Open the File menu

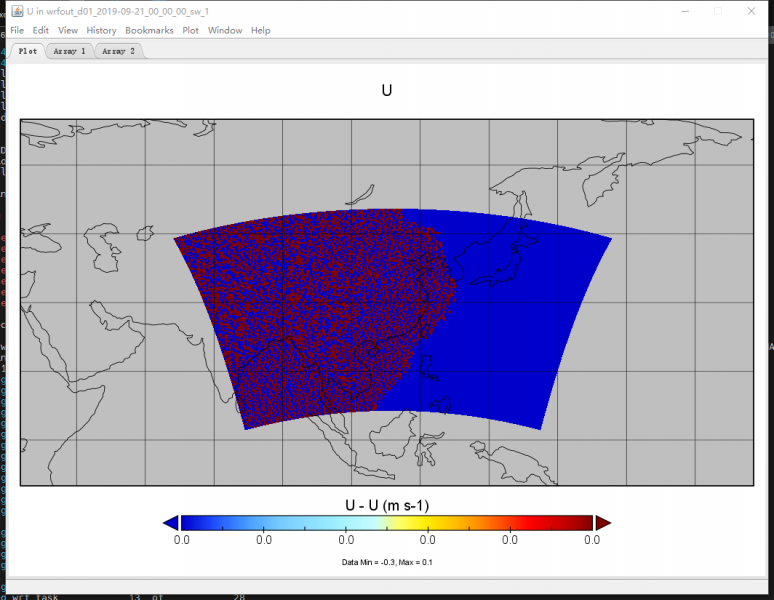17,30
